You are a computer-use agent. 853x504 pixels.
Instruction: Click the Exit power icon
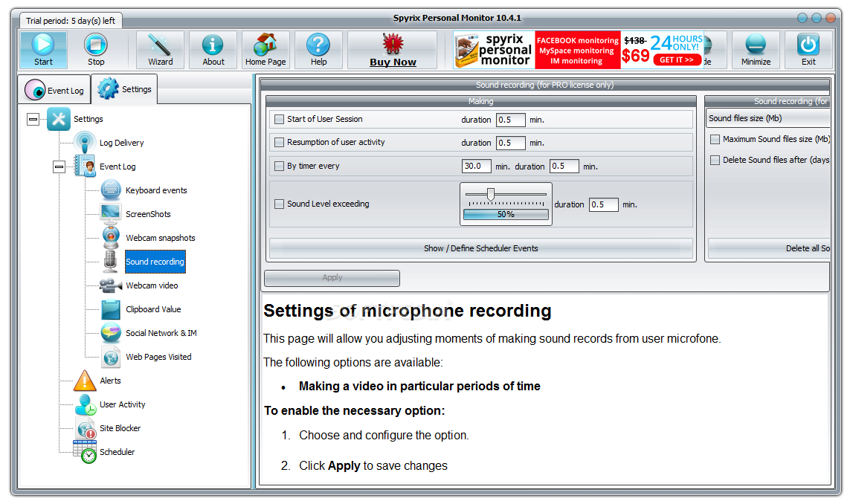(x=808, y=45)
